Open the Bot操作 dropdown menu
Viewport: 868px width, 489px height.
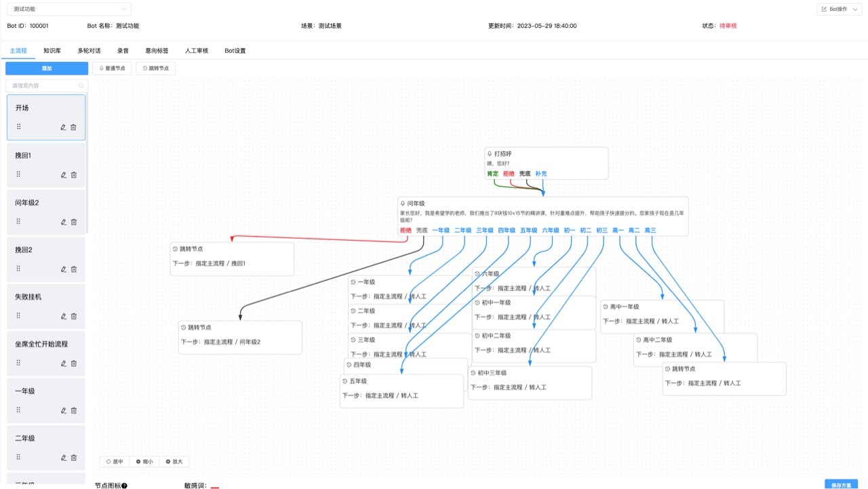click(840, 9)
